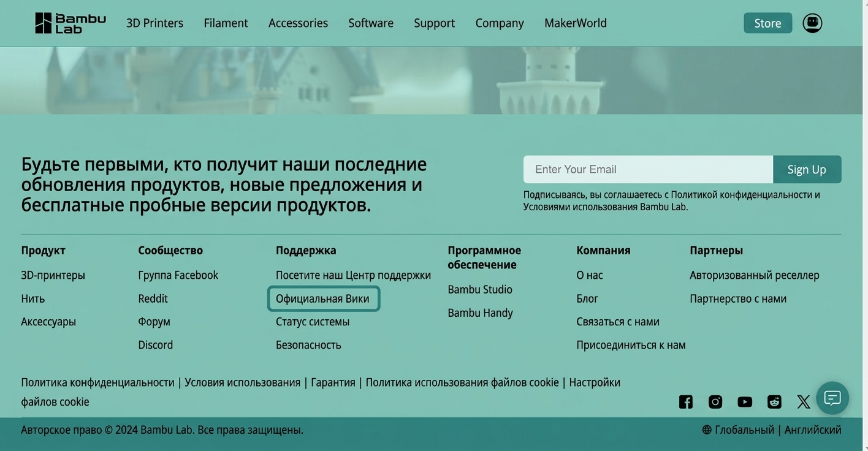Open the Аксессуары footer link
Image resolution: width=868 pixels, height=451 pixels.
48,322
